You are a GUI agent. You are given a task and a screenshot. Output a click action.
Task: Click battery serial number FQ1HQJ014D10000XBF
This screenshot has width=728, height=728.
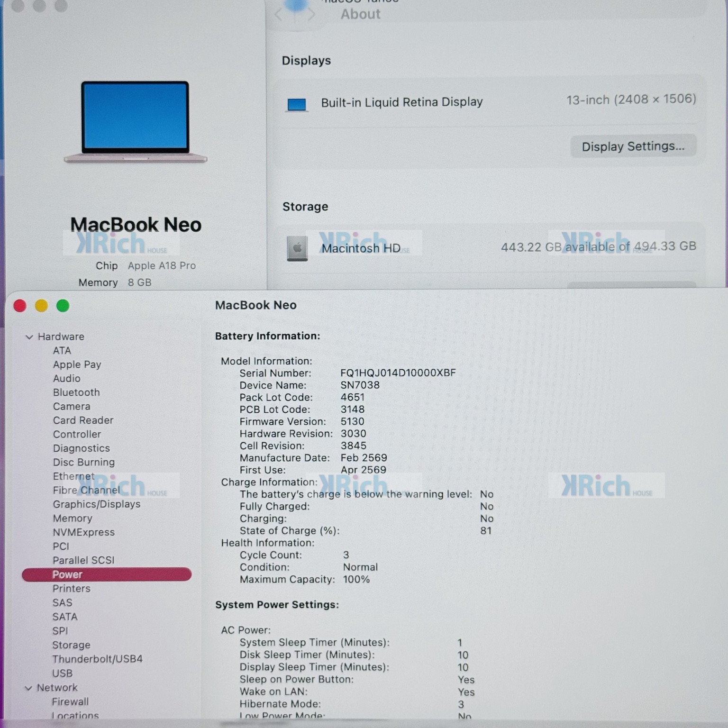[x=398, y=373]
